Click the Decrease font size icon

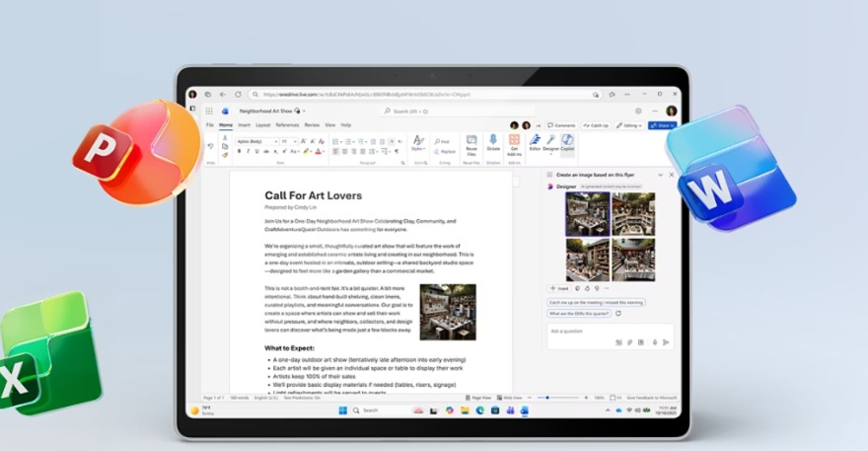313,141
